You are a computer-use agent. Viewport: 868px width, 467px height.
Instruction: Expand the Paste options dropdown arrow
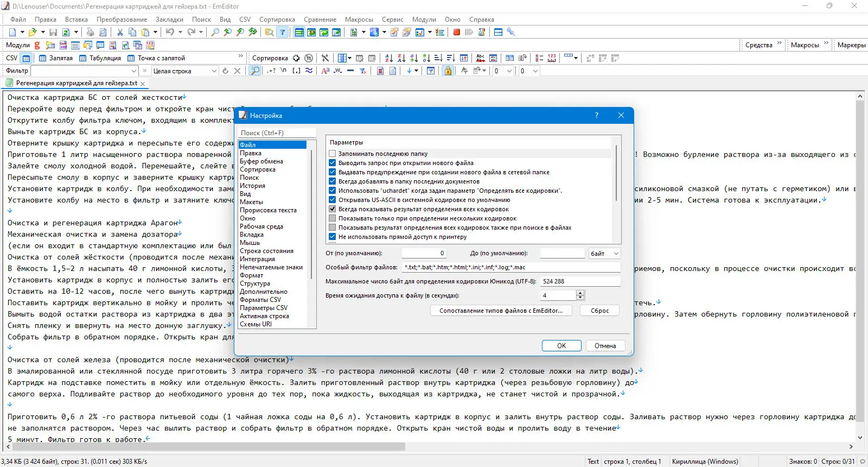[155, 33]
